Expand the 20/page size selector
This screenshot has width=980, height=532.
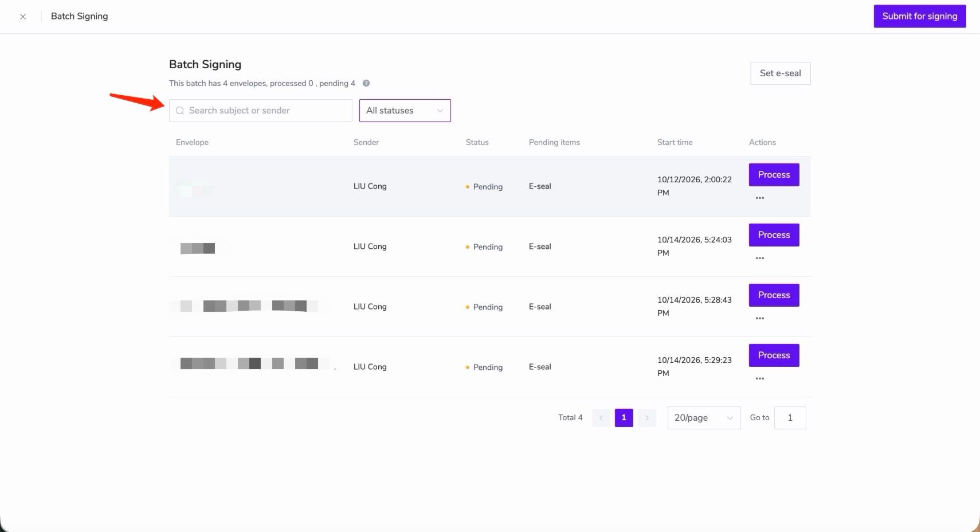(704, 418)
